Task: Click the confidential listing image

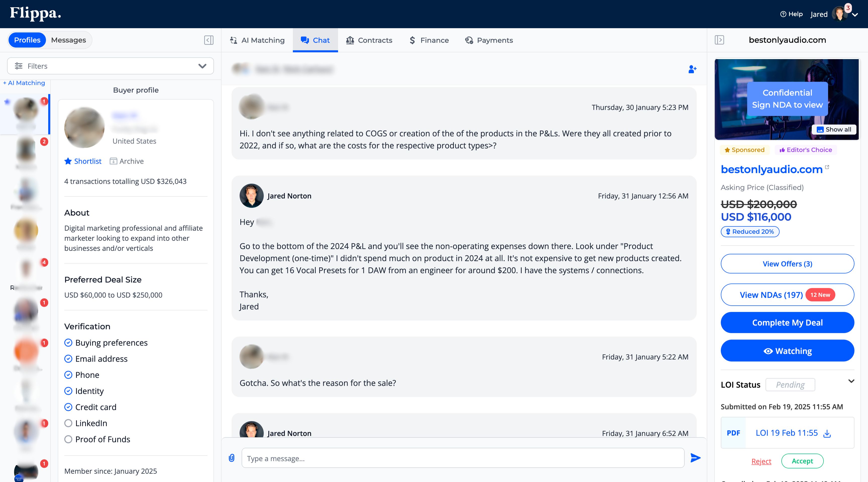Action: pos(786,99)
